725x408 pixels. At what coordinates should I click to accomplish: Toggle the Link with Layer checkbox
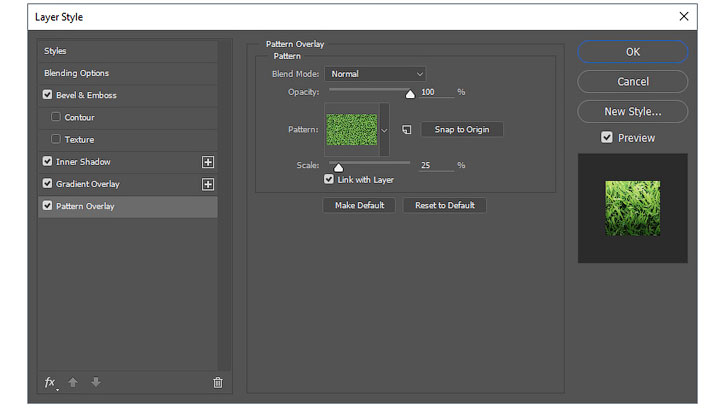tap(329, 179)
